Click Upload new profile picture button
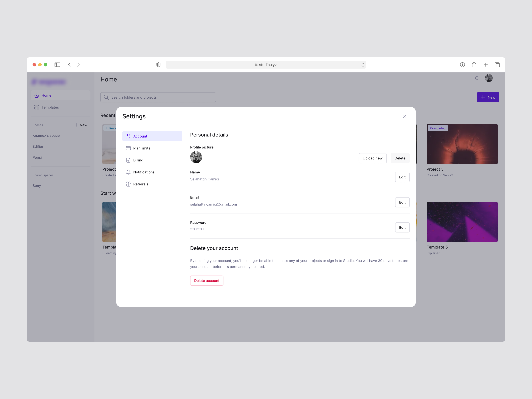Viewport: 532px width, 399px height. [x=372, y=158]
